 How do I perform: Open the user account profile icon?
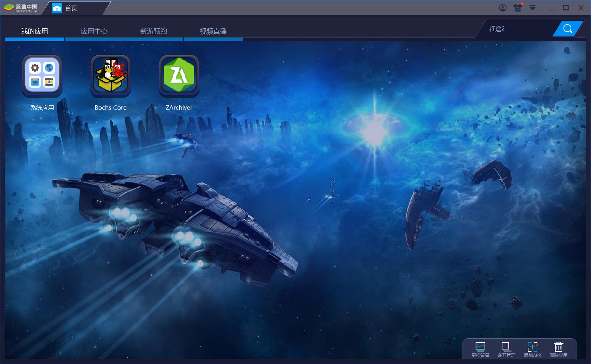pyautogui.click(x=503, y=8)
